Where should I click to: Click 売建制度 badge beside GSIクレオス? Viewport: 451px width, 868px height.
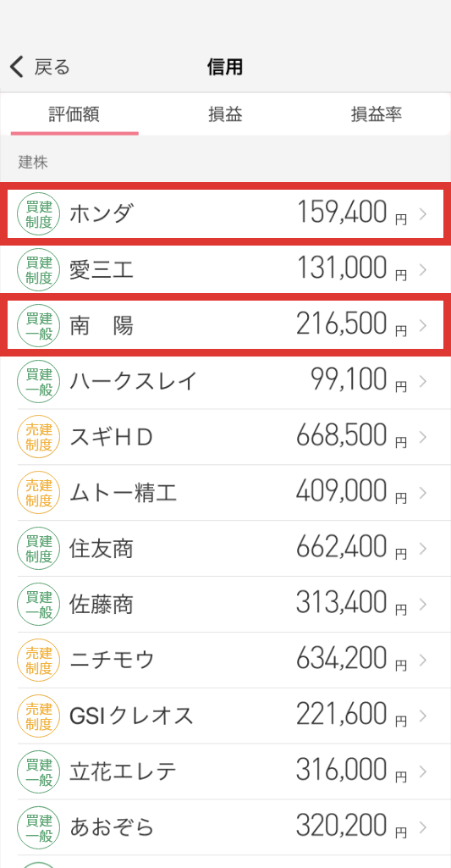(x=39, y=716)
